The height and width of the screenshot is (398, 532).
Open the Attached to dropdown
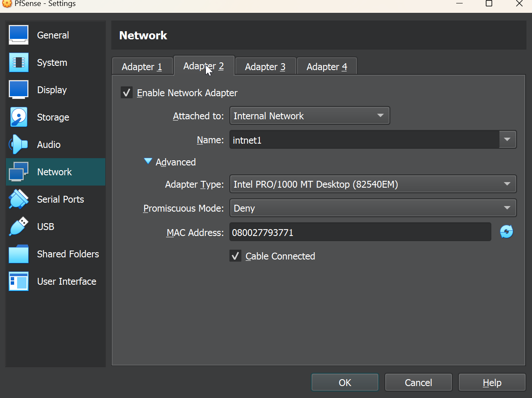pos(309,116)
